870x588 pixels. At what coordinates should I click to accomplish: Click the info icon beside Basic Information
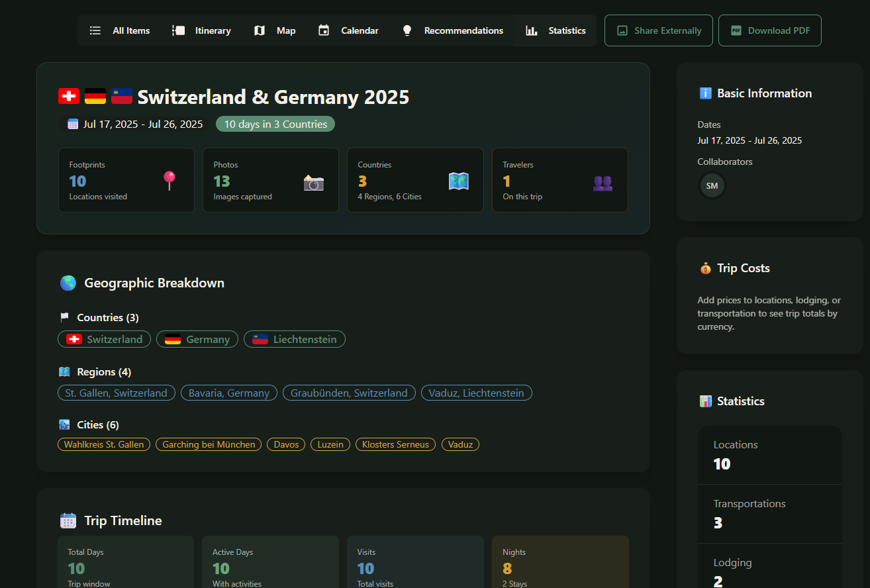706,93
